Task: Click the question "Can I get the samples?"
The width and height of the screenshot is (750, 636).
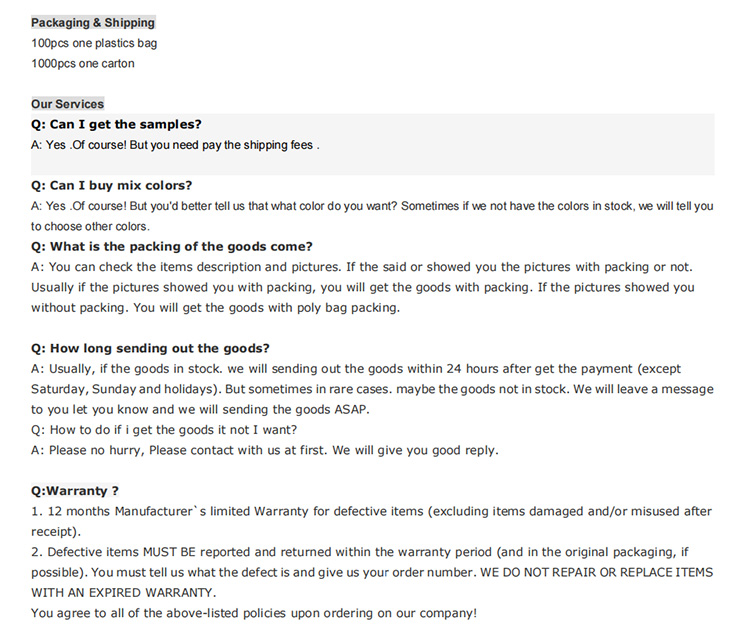Action: pos(116,124)
